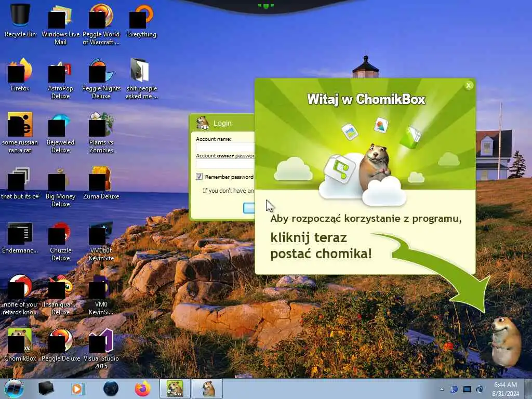This screenshot has height=399, width=532.
Task: Click the Show desktop strip at taskbar end
Action: tap(528, 389)
